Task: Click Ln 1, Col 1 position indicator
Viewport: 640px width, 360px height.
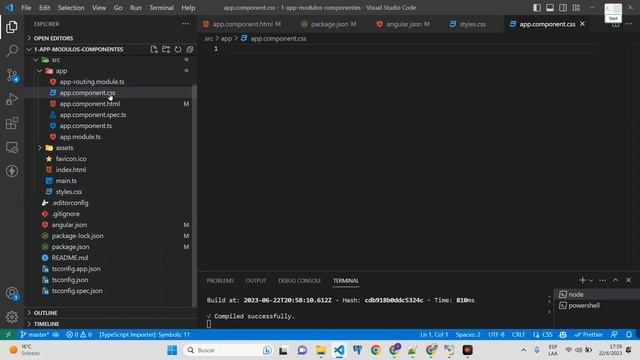Action: pos(434,335)
